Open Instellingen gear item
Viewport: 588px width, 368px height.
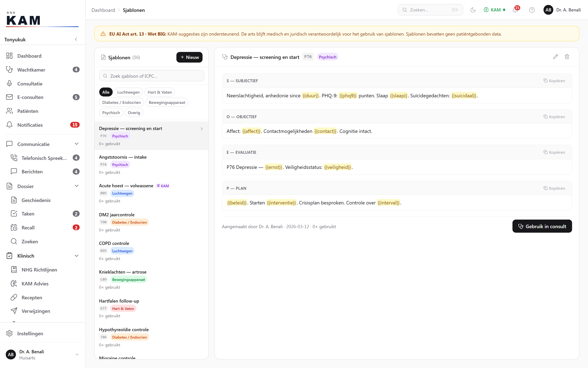coord(42,333)
